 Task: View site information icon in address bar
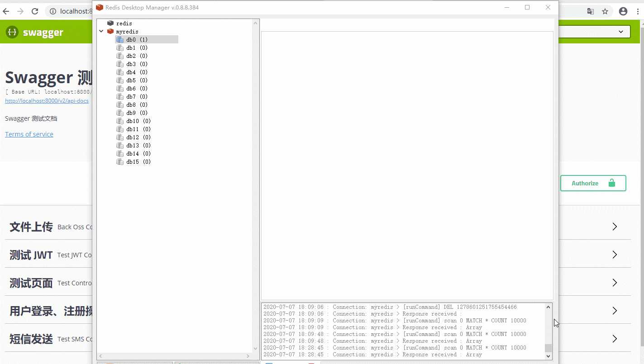point(52,11)
